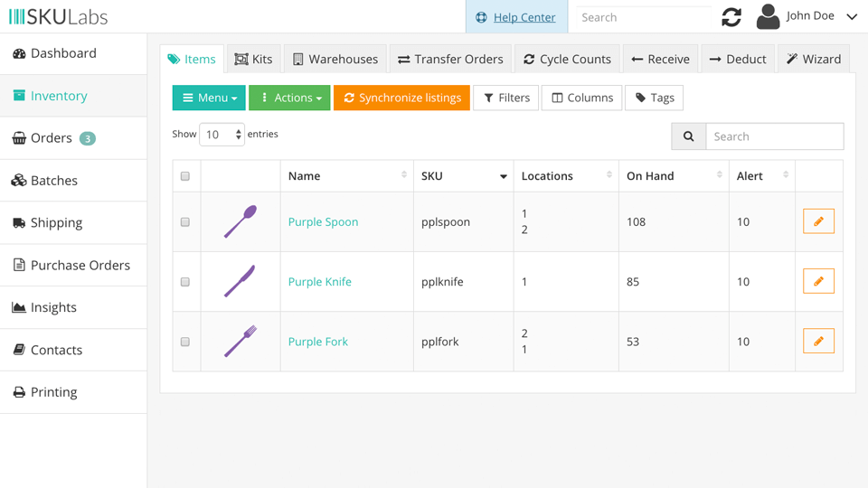
Task: Check the Purple Spoon row checkbox
Action: (185, 222)
